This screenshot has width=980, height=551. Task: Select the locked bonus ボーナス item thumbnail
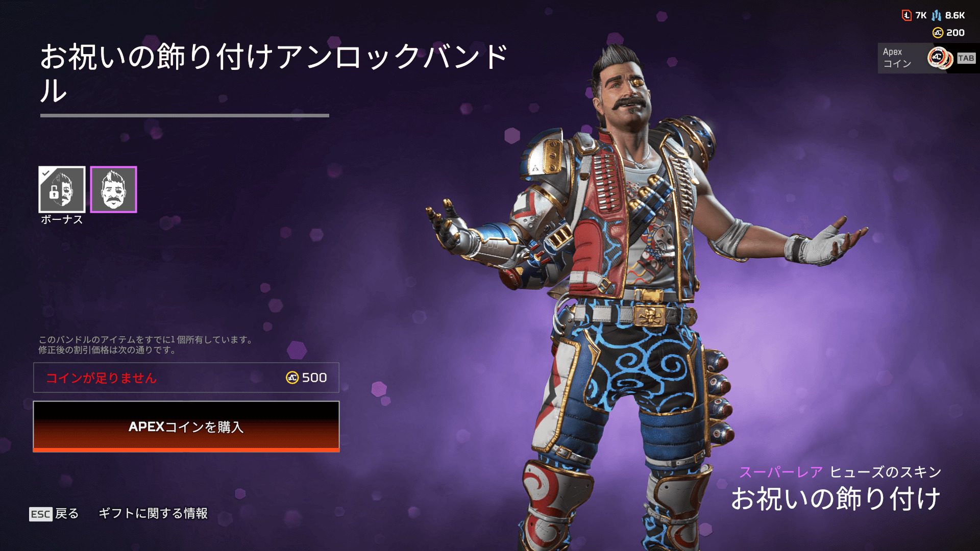(62, 189)
